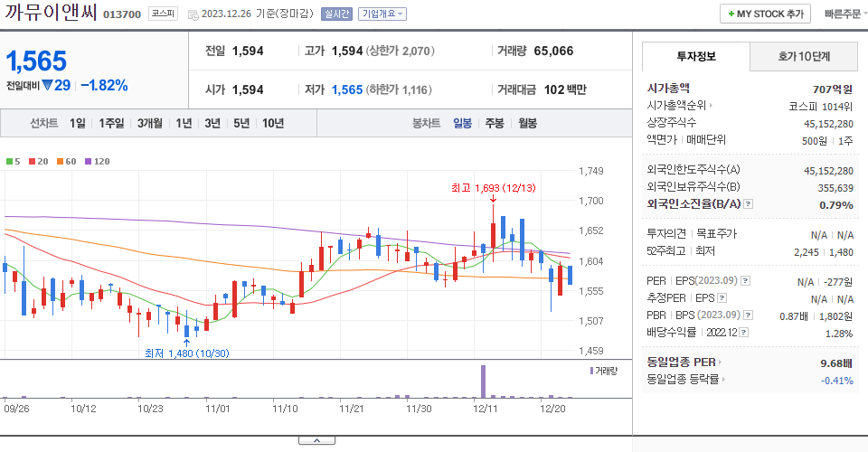The width and height of the screenshot is (868, 452).
Task: Open help icon next to 추정PER EPS
Action: point(722,298)
